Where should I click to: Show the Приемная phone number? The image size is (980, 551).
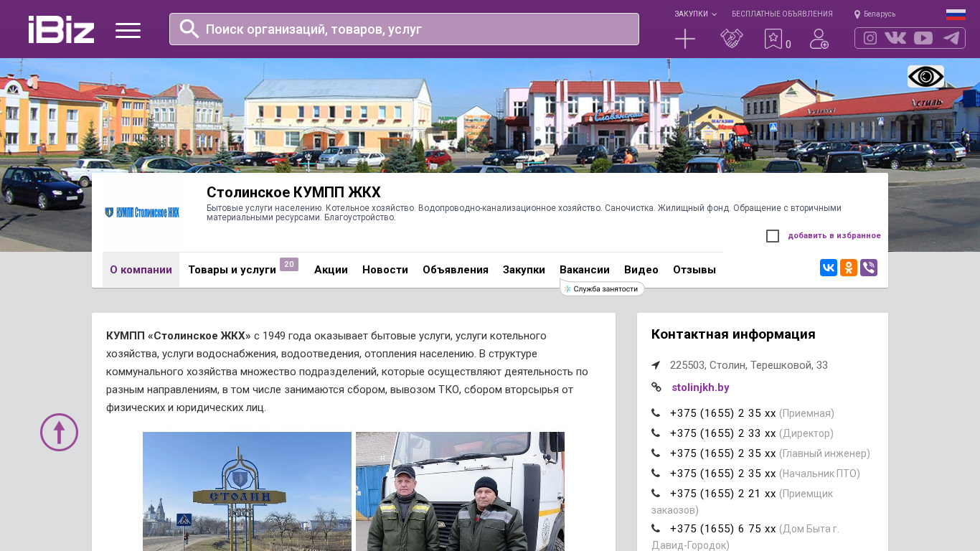(x=723, y=413)
